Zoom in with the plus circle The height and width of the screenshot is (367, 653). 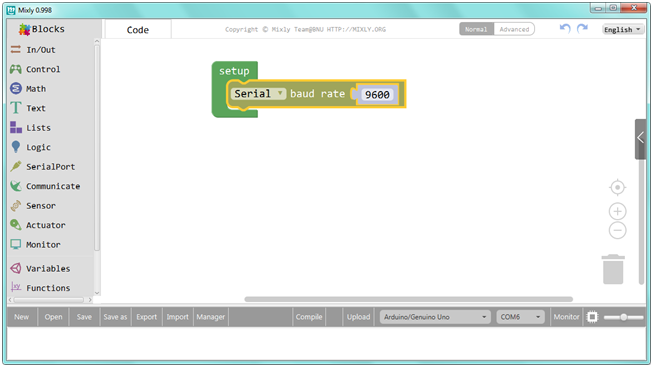point(617,212)
